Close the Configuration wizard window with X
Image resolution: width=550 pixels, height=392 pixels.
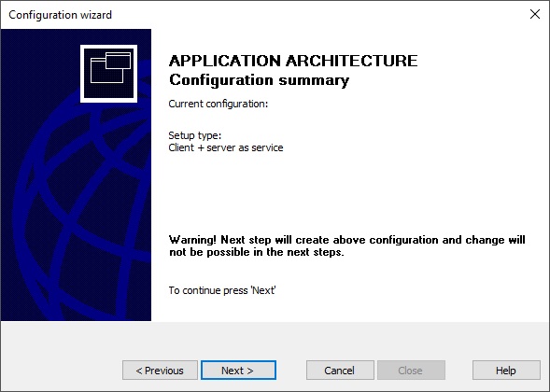pos(535,14)
